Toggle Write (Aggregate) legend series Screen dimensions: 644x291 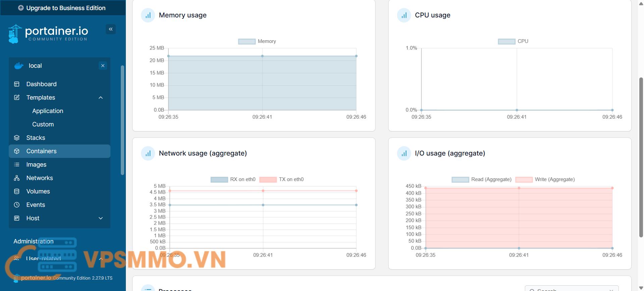(545, 179)
